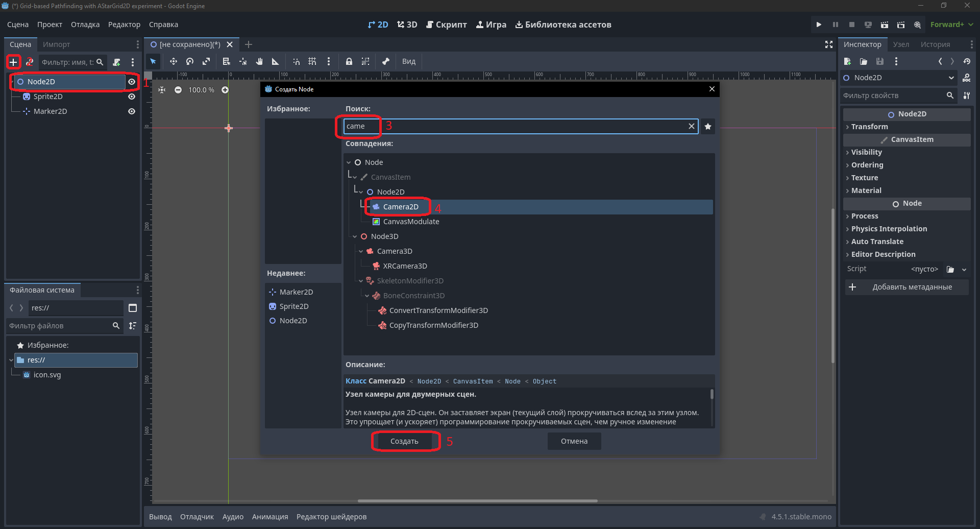The width and height of the screenshot is (980, 529).
Task: Select the Move mode tool in toolbar
Action: pyautogui.click(x=174, y=61)
